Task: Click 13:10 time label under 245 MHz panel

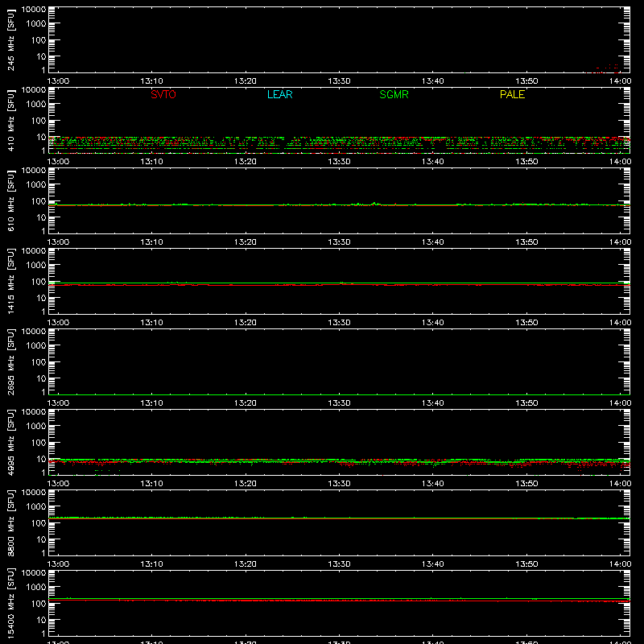Action: point(151,81)
